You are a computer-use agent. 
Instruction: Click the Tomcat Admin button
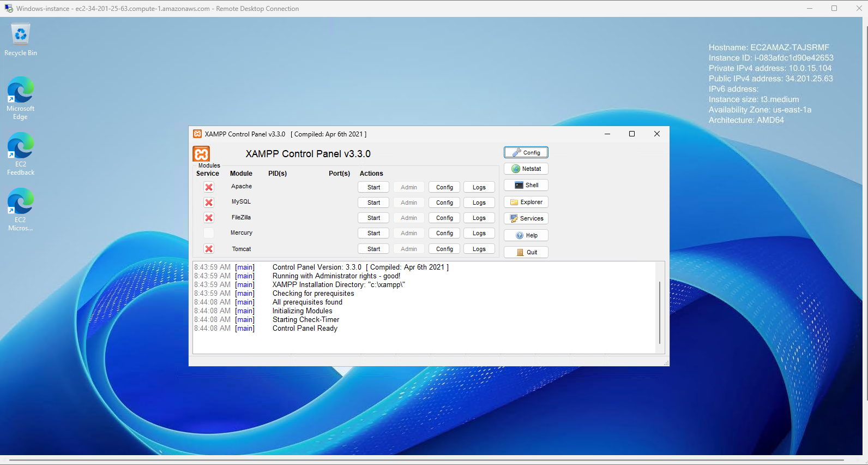[409, 249]
